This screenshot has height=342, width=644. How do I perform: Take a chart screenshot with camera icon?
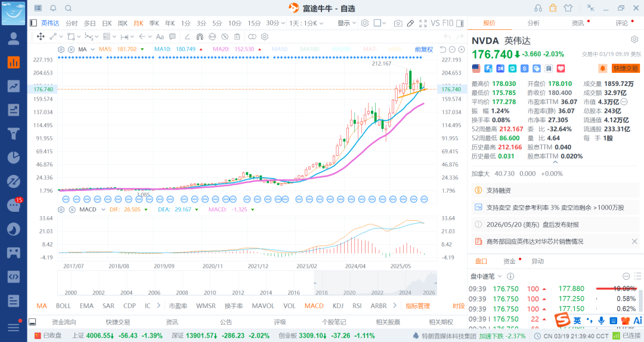398,23
